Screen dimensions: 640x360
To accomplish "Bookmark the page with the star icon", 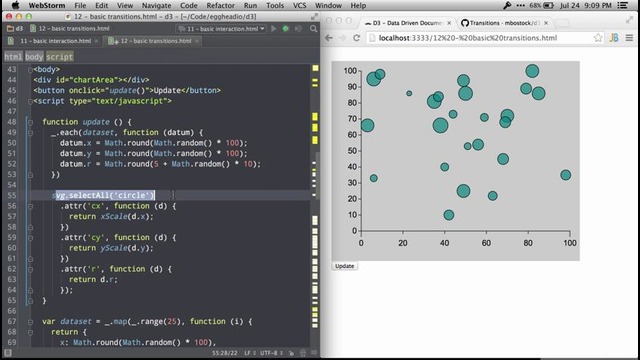I will (598, 38).
